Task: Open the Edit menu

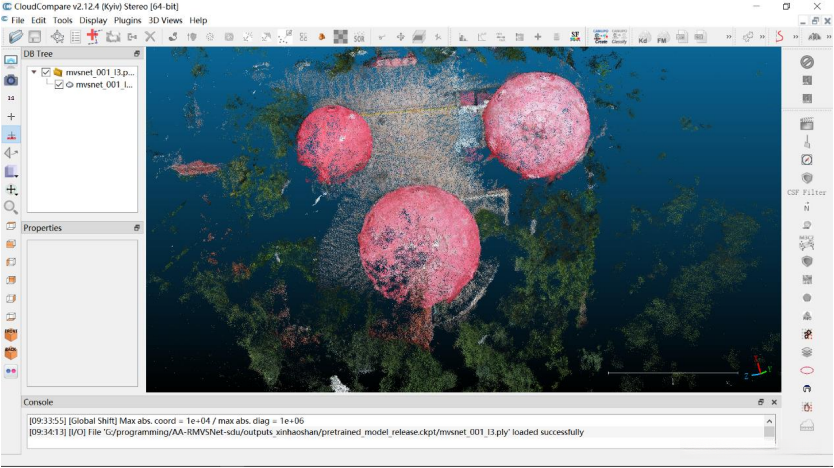Action: pyautogui.click(x=38, y=20)
